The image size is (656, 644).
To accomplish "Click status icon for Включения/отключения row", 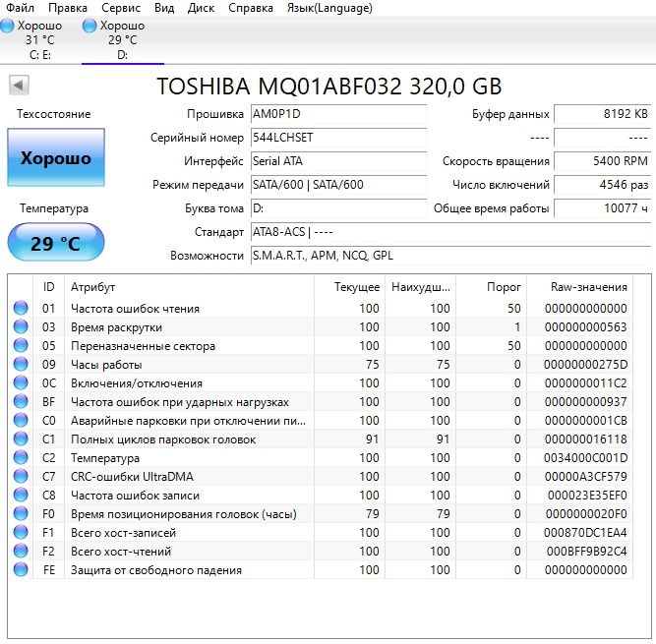I will pos(21,382).
